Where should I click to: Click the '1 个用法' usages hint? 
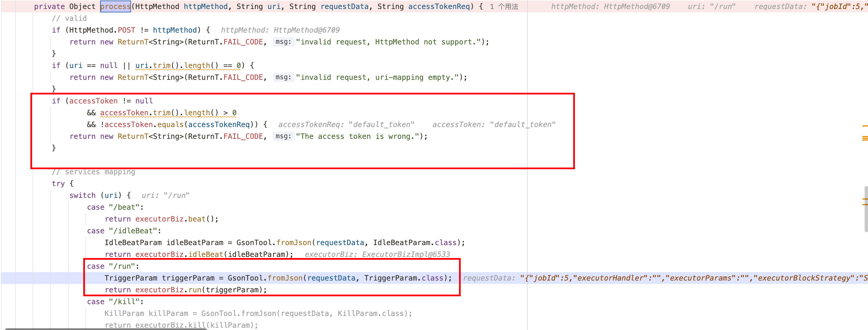click(x=504, y=7)
